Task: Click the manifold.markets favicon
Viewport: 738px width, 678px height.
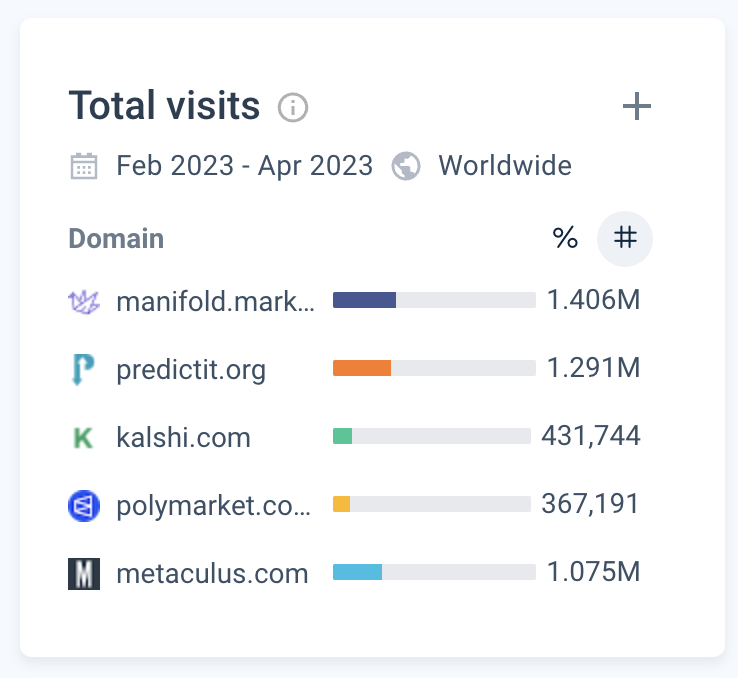Action: (x=84, y=301)
